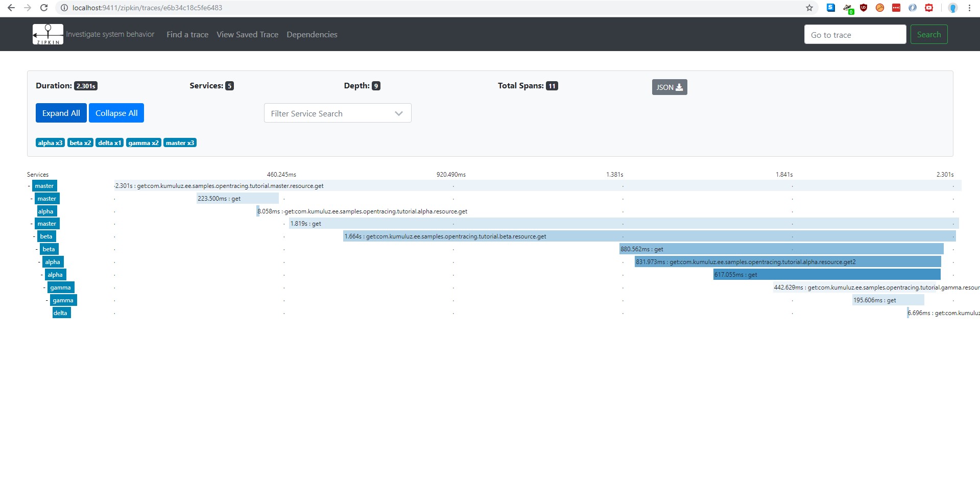Open the Dependencies page
980x503 pixels.
coord(312,34)
